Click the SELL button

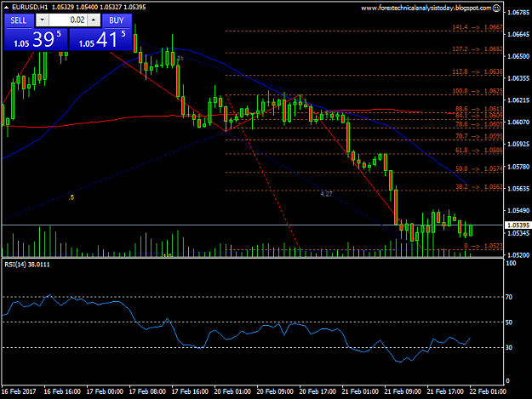click(x=19, y=20)
